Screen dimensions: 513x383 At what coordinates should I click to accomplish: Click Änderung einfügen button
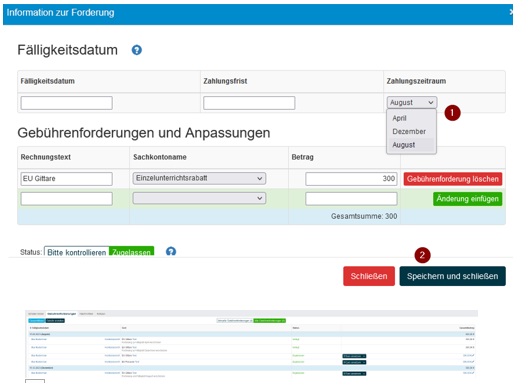(x=467, y=199)
